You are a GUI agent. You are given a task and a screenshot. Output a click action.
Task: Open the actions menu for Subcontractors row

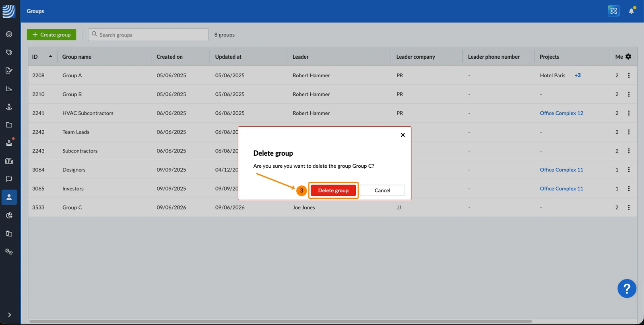click(x=629, y=151)
